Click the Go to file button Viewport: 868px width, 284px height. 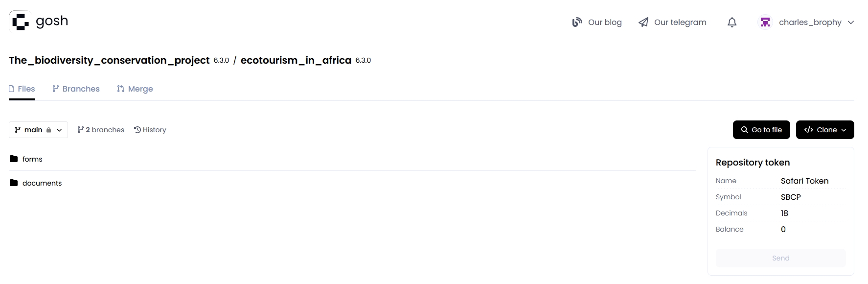coord(761,130)
